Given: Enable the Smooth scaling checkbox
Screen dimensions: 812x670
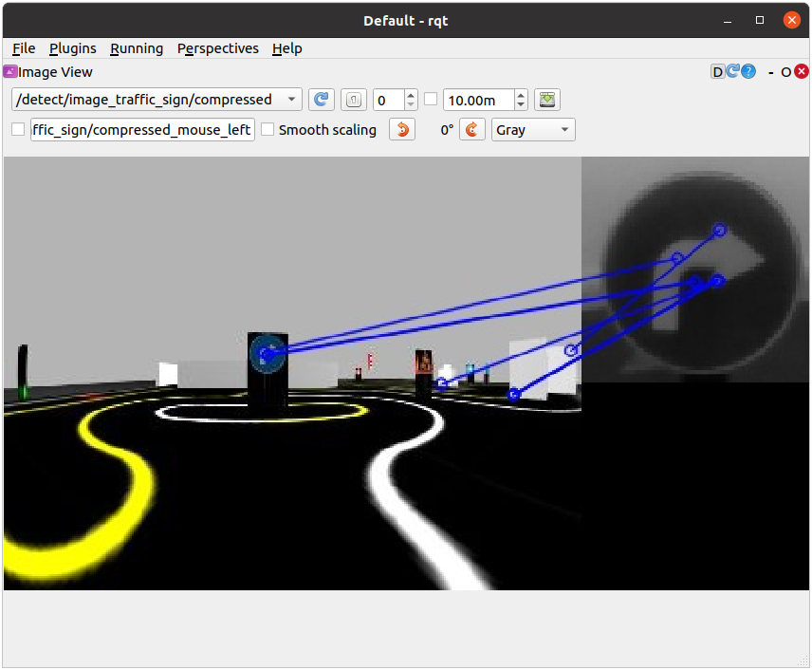Looking at the screenshot, I should coord(268,130).
